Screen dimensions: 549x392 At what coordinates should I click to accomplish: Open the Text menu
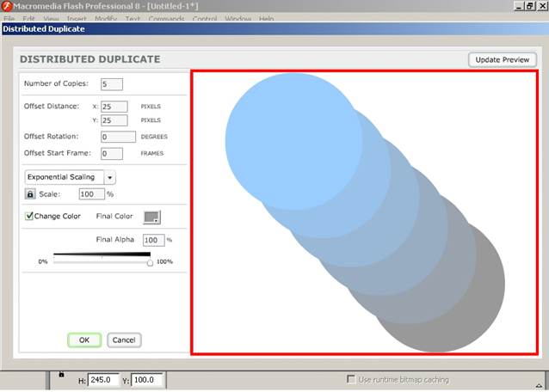point(133,19)
